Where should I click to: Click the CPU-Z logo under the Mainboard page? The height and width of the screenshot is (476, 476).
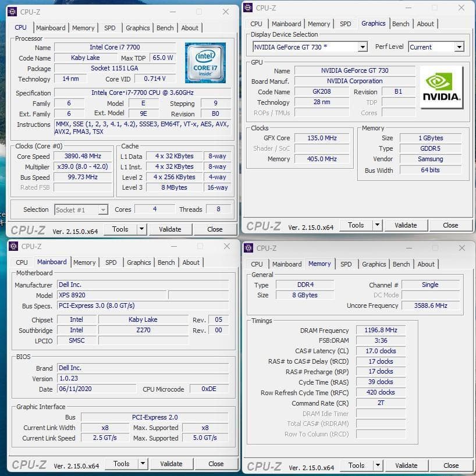29,464
